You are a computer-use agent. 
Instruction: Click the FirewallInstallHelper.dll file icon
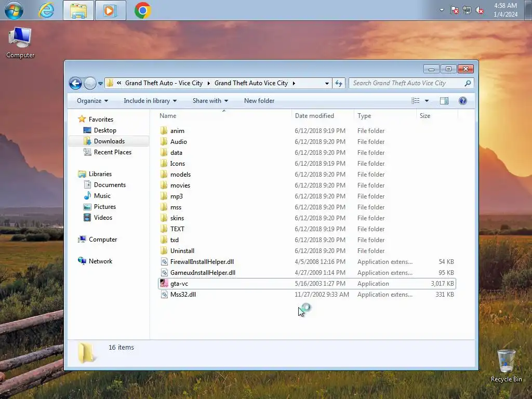coord(164,262)
